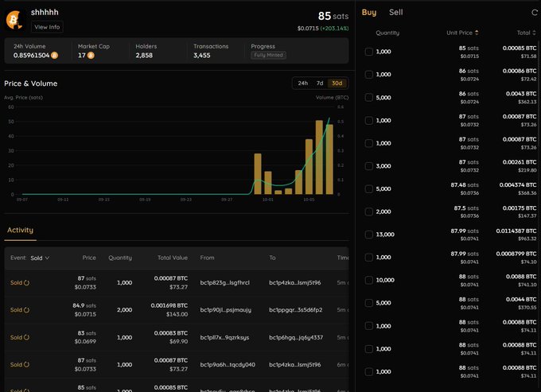
Task: Click status icon on 84.9 sats Sold row
Action: tap(26, 310)
